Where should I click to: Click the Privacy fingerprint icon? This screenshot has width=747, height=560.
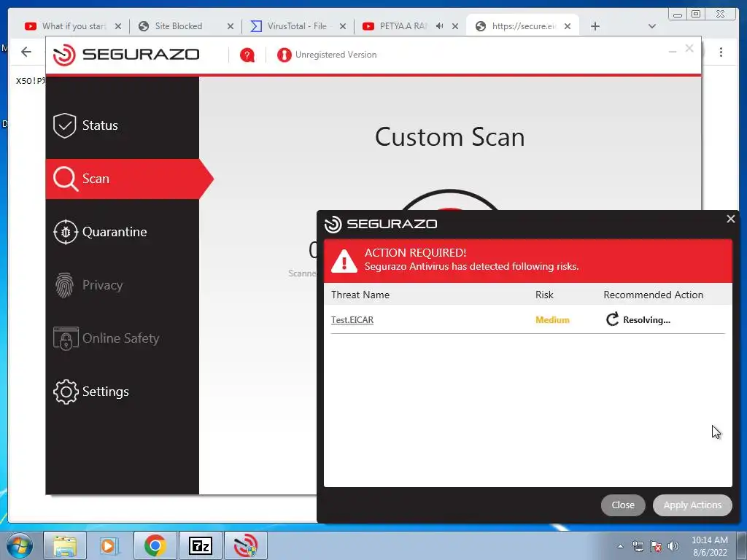pyautogui.click(x=65, y=285)
